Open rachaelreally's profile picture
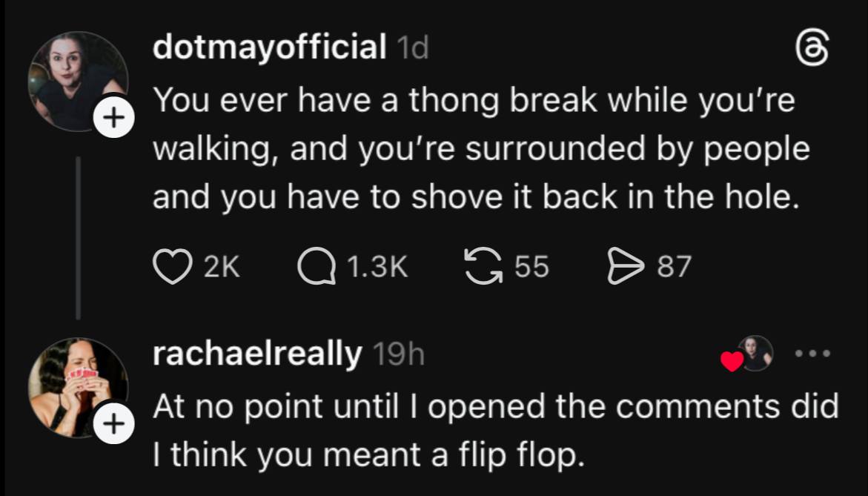Screen dimensions: 868x496 [x=76, y=386]
